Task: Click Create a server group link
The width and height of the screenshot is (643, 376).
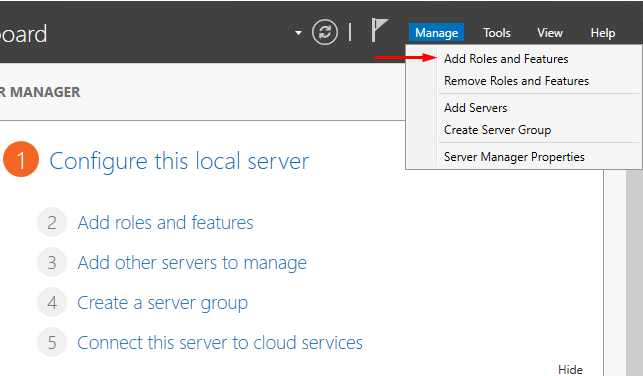Action: point(162,303)
